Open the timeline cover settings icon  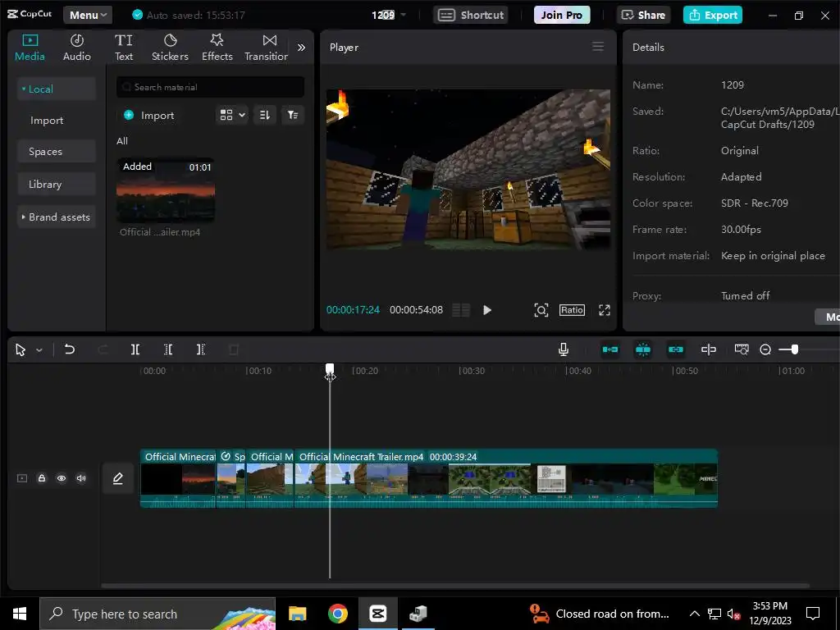pyautogui.click(x=742, y=349)
